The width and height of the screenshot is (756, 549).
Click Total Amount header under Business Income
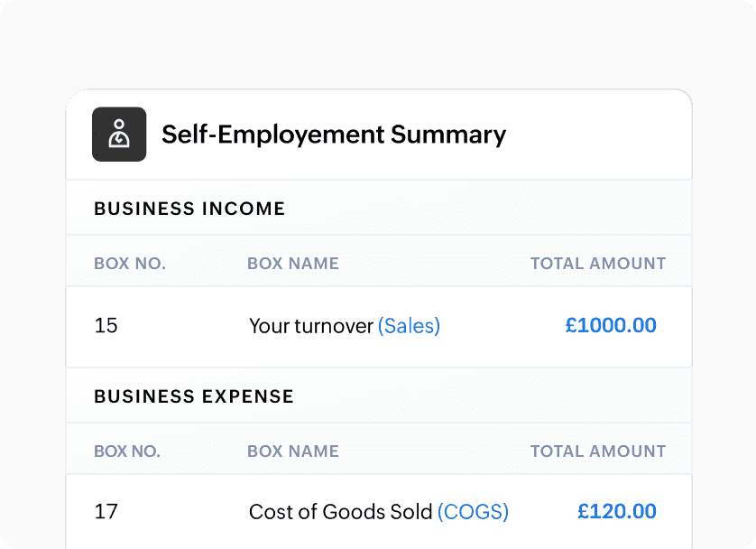point(598,264)
